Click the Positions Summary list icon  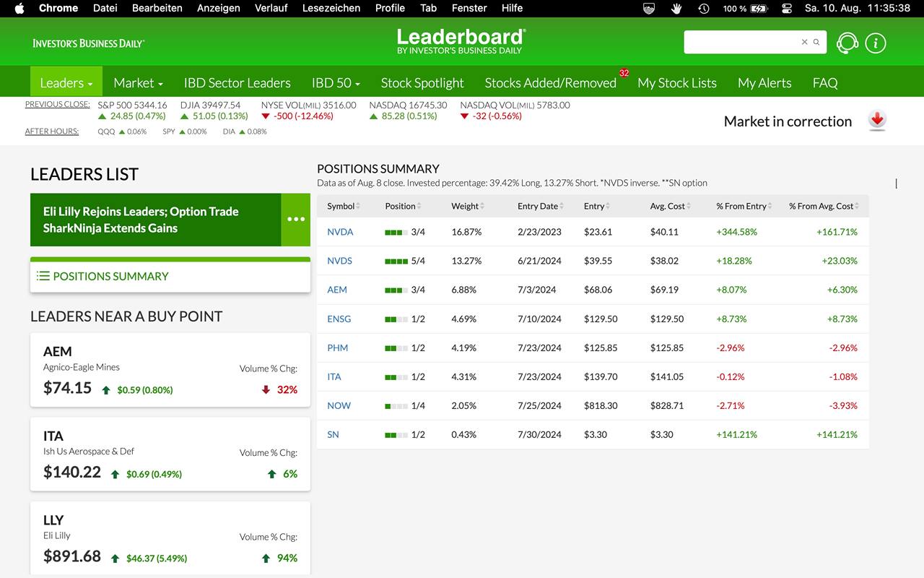[43, 276]
